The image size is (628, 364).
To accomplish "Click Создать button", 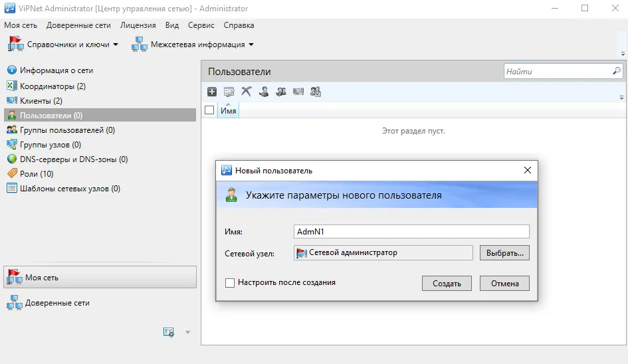I will [447, 283].
